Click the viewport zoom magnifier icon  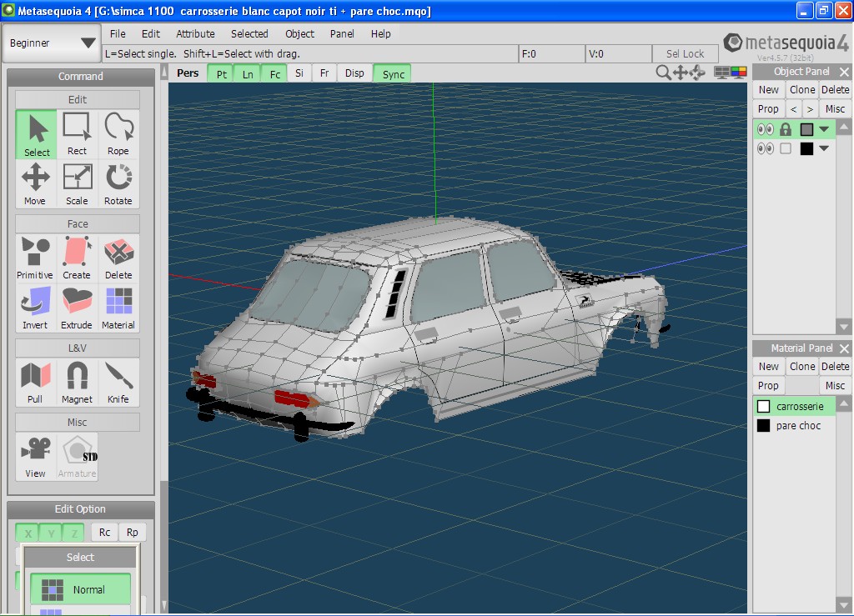click(x=663, y=73)
